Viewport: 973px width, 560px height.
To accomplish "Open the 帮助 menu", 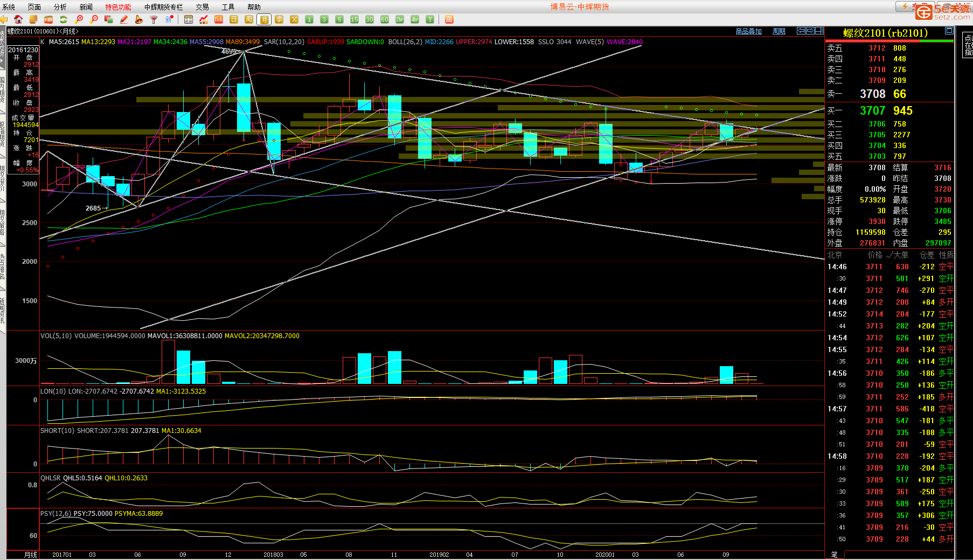I will click(254, 7).
